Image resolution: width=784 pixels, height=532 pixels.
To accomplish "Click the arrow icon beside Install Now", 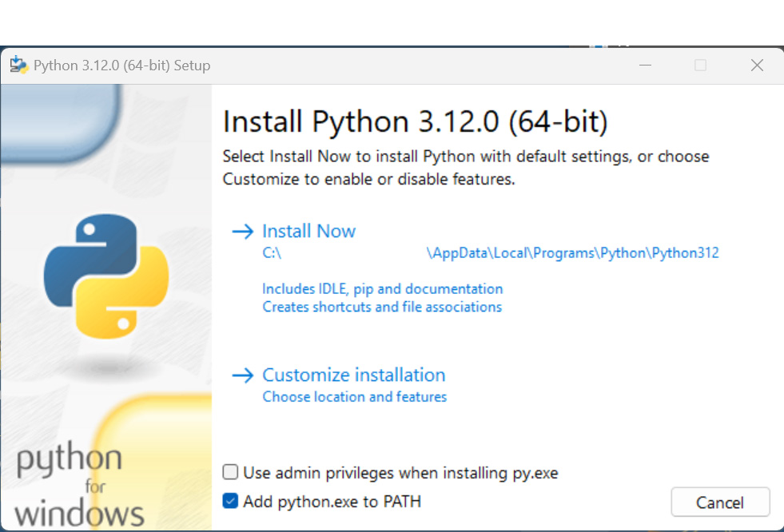I will [x=243, y=232].
